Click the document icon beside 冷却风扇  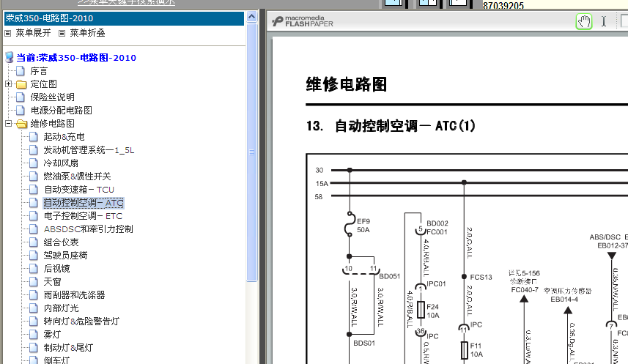(x=33, y=163)
